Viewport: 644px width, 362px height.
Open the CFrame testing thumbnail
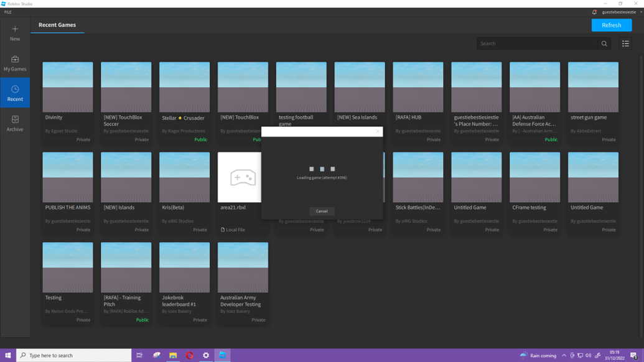coord(534,177)
